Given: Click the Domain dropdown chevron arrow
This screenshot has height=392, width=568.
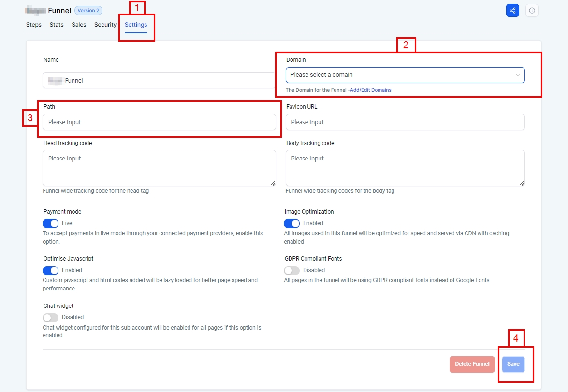Looking at the screenshot, I should 518,75.
